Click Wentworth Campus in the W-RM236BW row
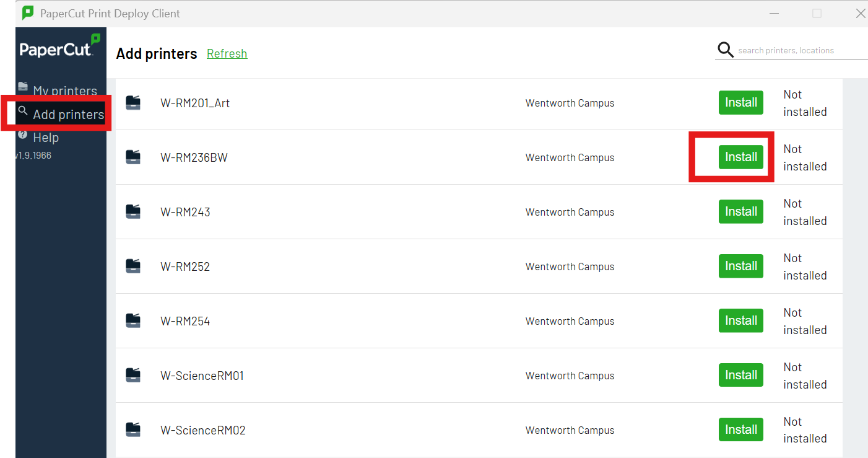 570,157
